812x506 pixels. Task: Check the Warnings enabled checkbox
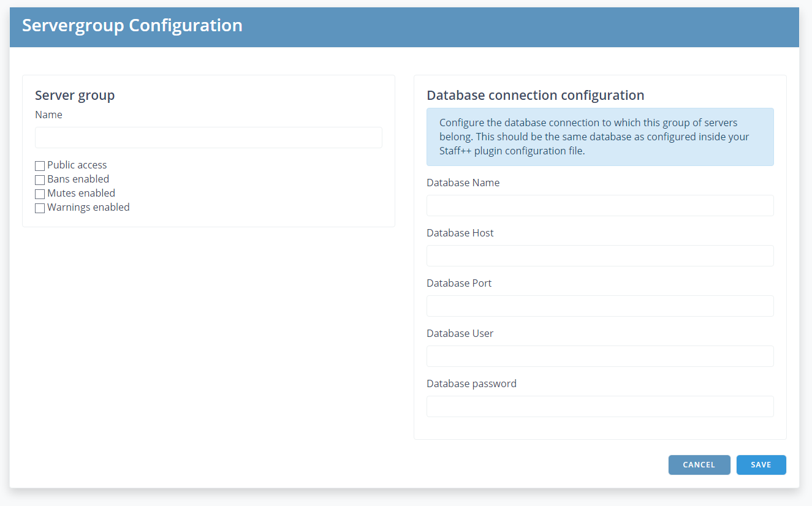[x=40, y=208]
